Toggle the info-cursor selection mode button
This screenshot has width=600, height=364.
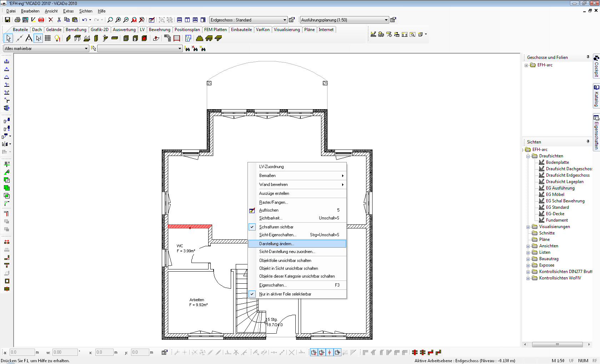[x=38, y=38]
